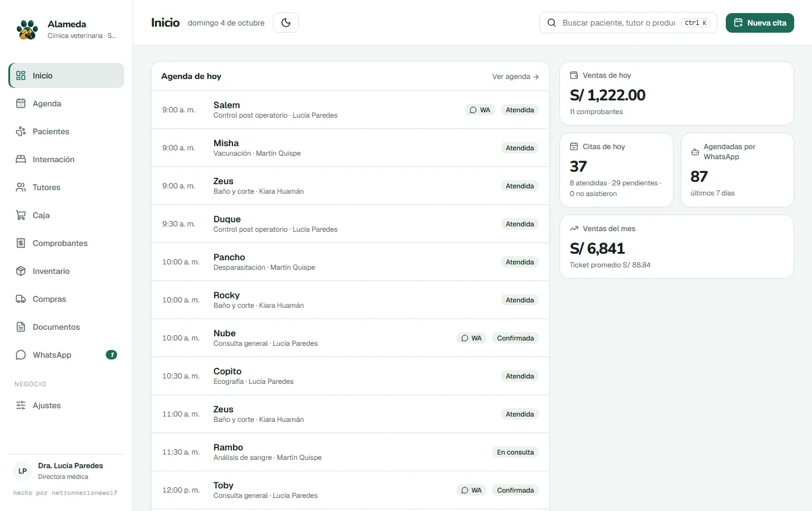Screen dimensions: 812x511
Task: Focus the patient search field
Action: pos(628,23)
